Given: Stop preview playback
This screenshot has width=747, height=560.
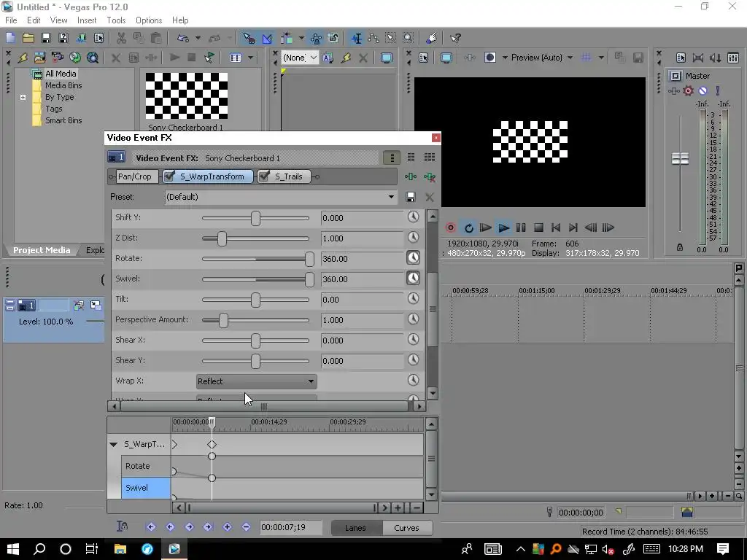Looking at the screenshot, I should point(538,227).
